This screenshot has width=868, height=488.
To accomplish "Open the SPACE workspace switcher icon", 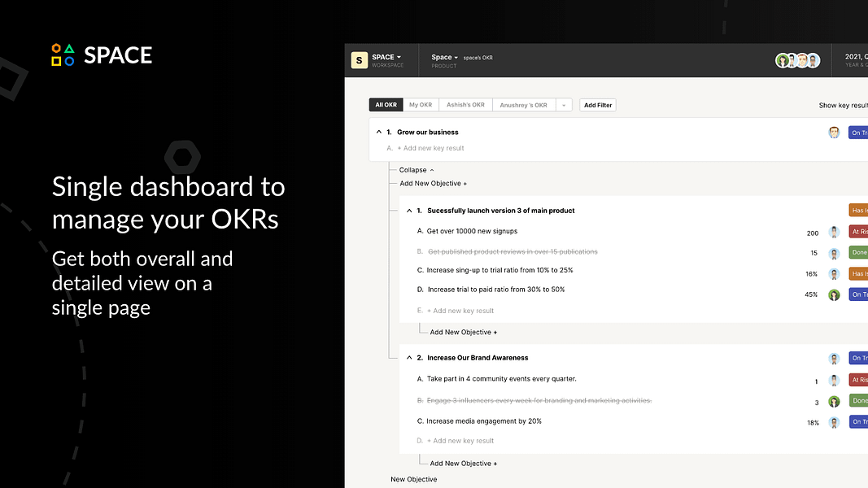I will click(x=359, y=59).
